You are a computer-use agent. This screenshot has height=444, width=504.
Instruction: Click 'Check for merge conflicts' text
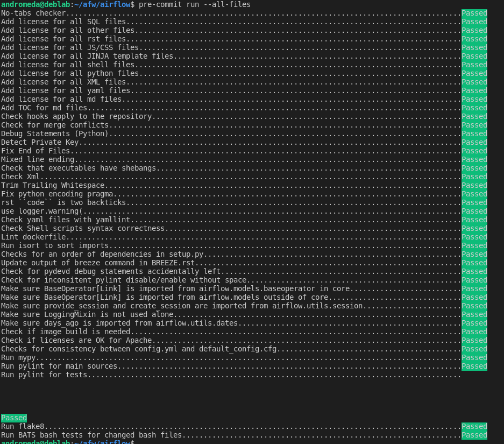pos(55,125)
